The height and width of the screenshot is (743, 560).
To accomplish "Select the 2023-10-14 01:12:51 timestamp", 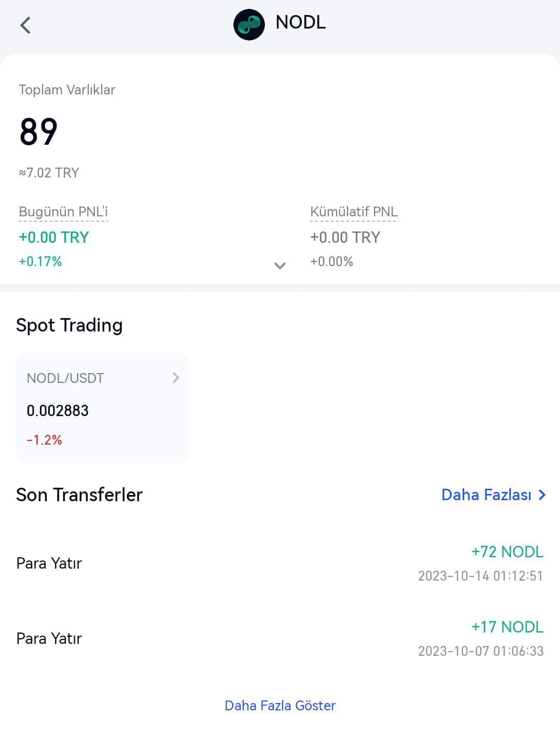I will click(481, 576).
